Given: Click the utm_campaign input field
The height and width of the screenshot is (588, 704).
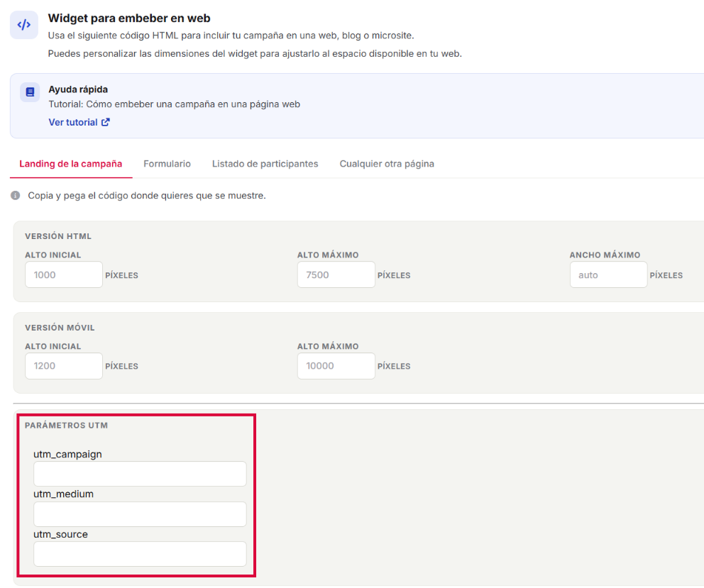Looking at the screenshot, I should [x=140, y=474].
